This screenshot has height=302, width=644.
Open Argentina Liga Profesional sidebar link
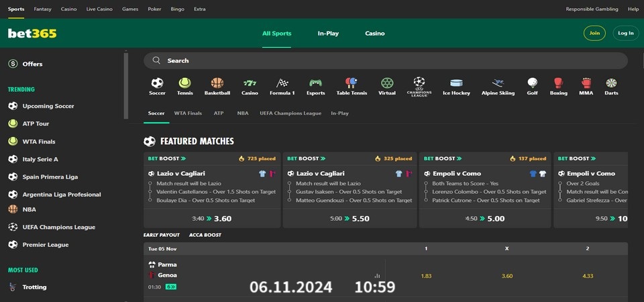tap(62, 195)
